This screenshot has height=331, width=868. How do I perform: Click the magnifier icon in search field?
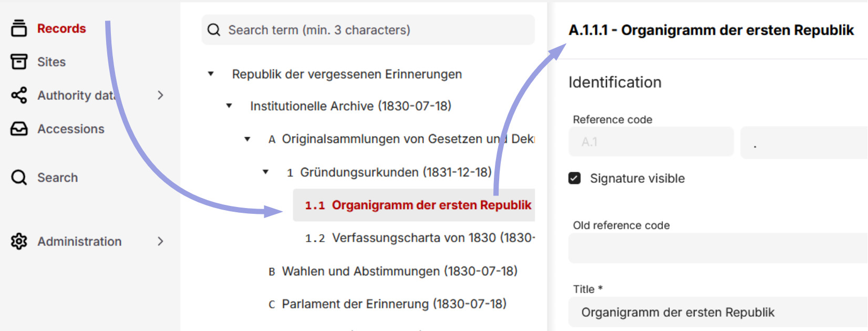tap(214, 30)
